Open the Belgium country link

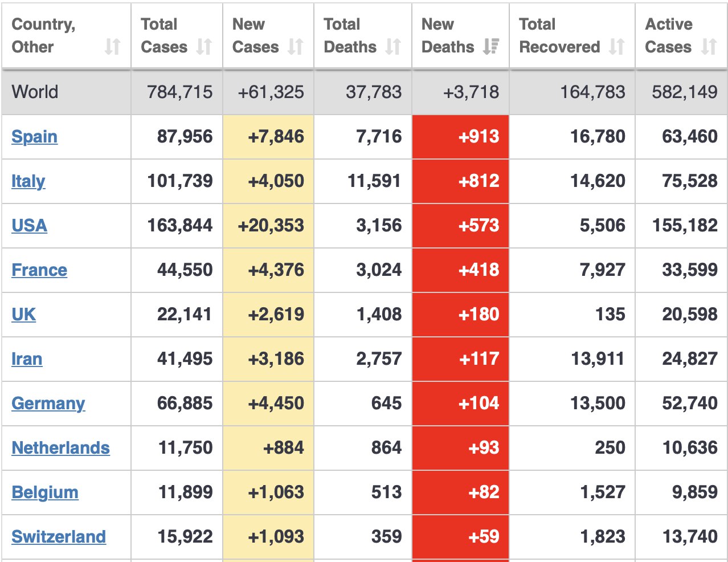[x=45, y=492]
